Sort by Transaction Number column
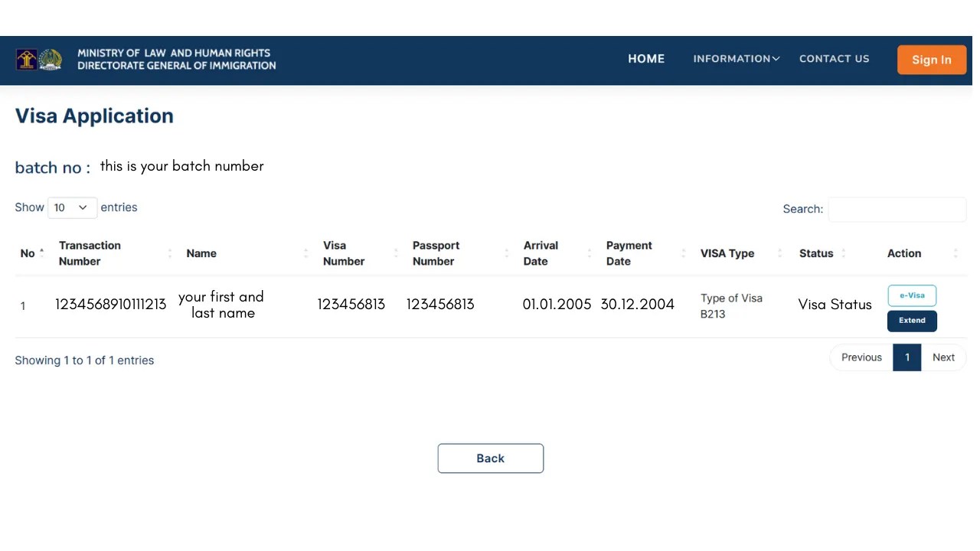Screen dimensions: 980x551 pos(115,253)
